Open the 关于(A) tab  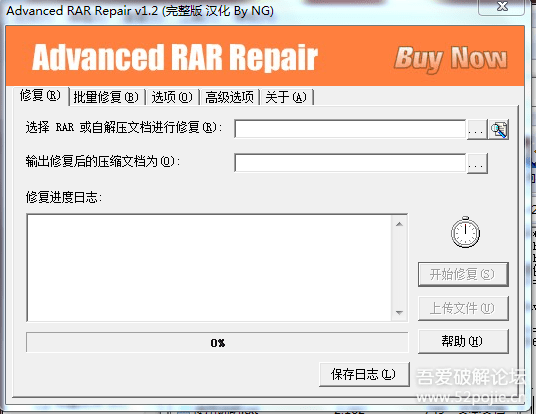pos(286,97)
